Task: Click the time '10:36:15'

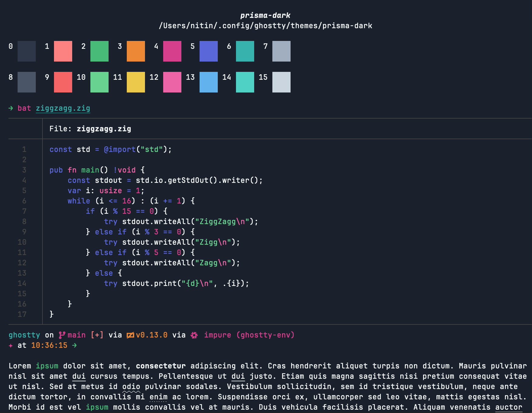Action: [49, 345]
